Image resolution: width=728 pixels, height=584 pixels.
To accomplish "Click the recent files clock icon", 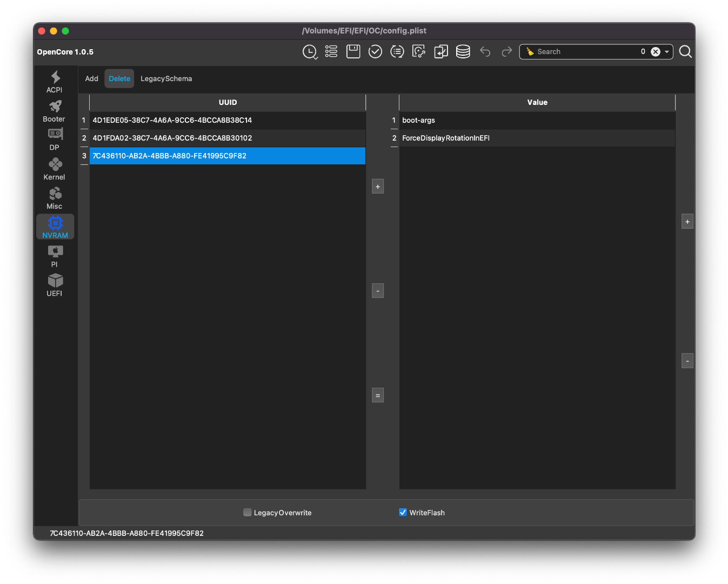I will click(309, 51).
